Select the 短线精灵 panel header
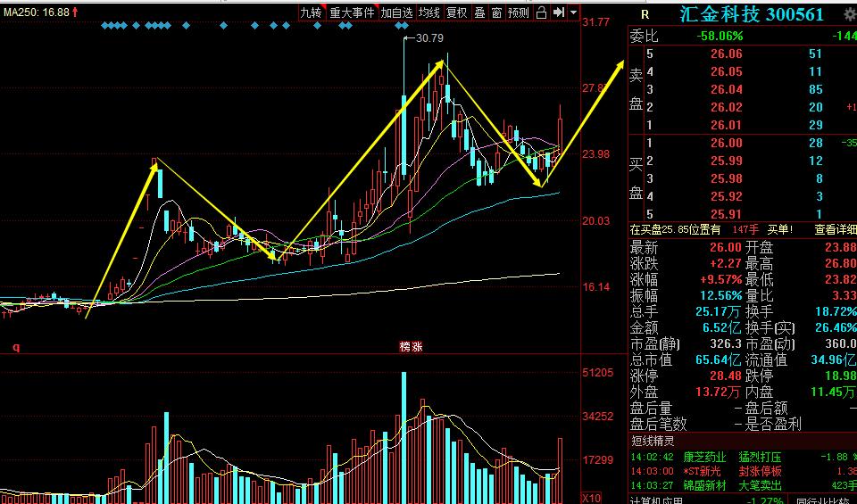Screen dimensions: 857x504 pos(653,440)
